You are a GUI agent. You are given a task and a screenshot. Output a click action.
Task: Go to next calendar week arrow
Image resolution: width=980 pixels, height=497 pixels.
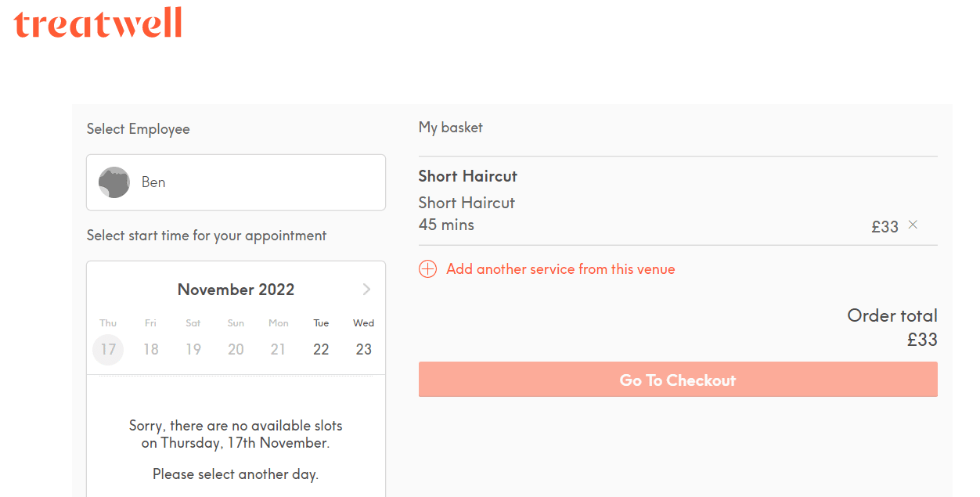tap(366, 290)
